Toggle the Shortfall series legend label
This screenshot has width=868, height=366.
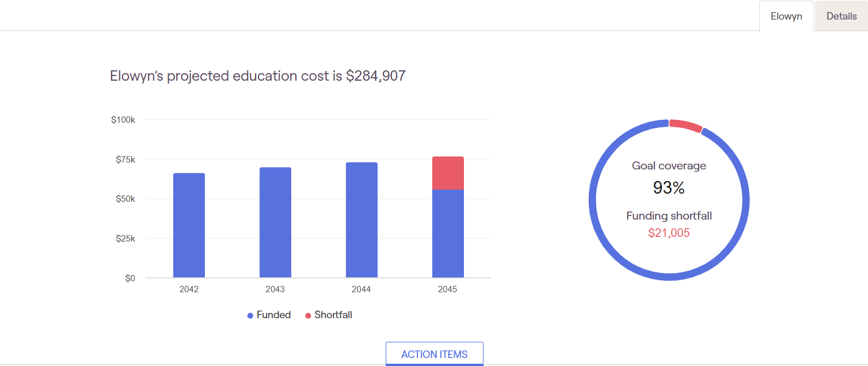[333, 315]
